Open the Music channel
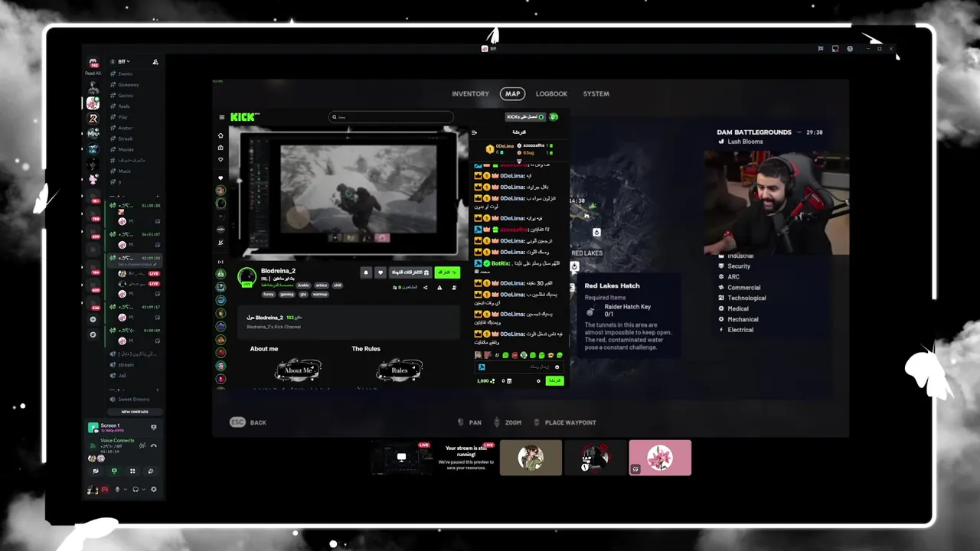The height and width of the screenshot is (551, 980). click(x=124, y=171)
